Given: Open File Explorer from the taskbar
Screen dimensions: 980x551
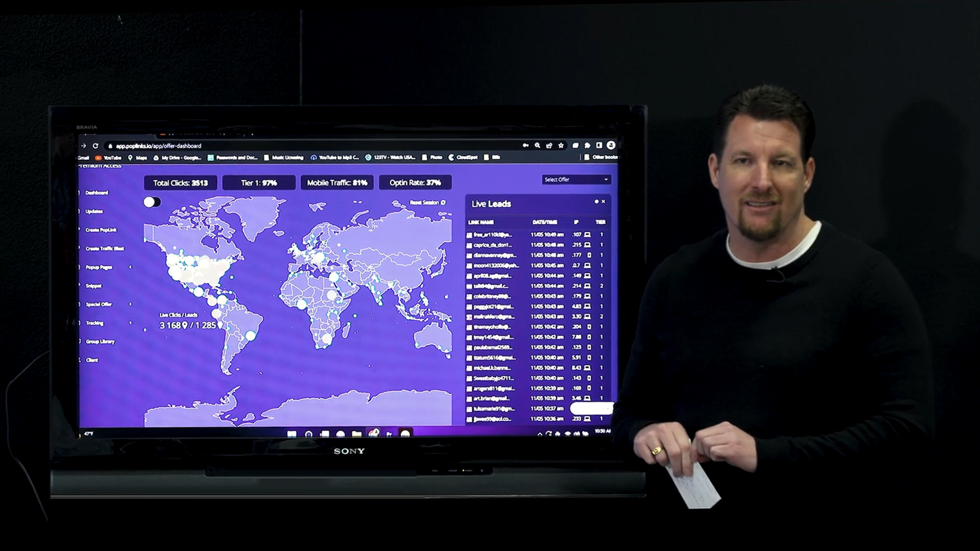Looking at the screenshot, I should [x=356, y=434].
